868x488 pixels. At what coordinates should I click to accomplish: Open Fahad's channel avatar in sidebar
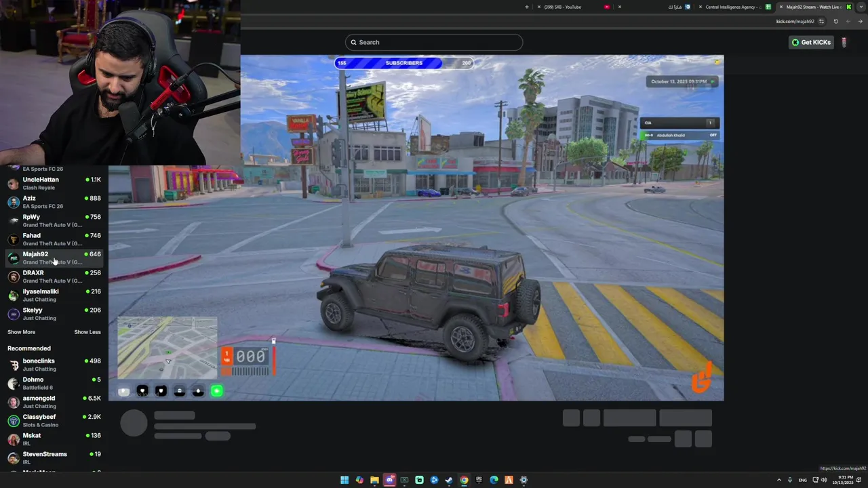click(x=13, y=239)
